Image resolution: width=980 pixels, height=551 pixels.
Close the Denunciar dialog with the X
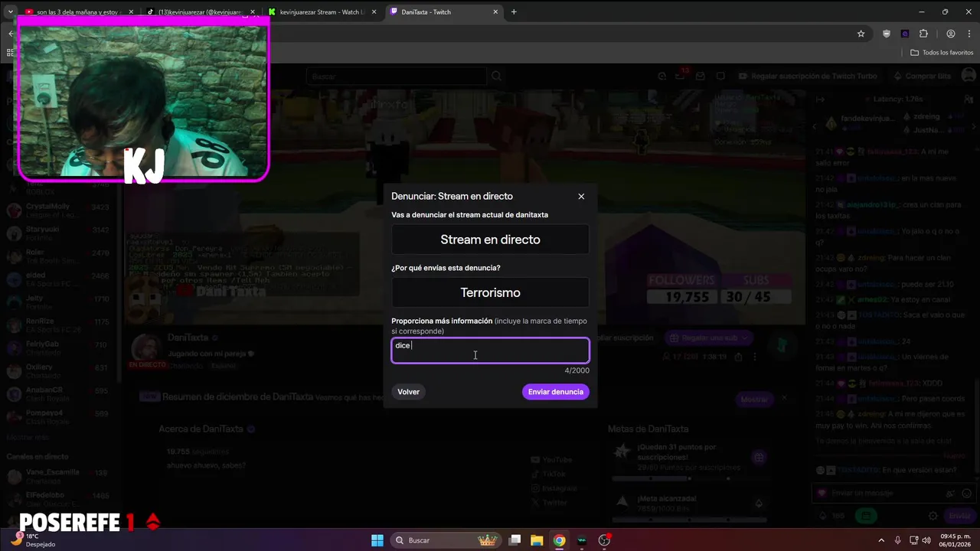click(x=581, y=197)
